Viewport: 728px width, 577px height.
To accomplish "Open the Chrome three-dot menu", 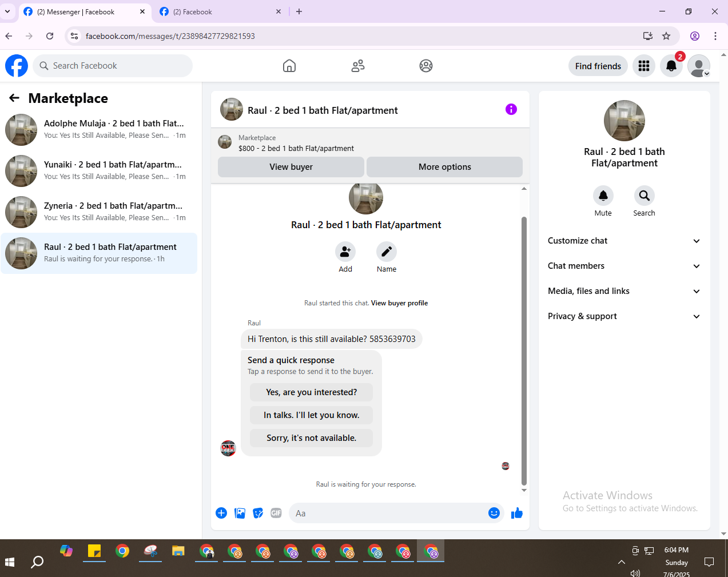I will 715,36.
